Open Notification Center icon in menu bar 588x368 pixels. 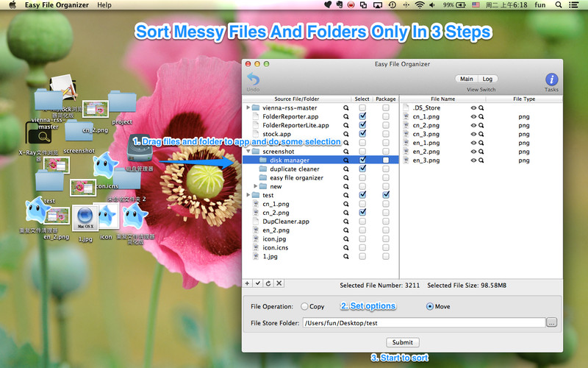pos(573,5)
